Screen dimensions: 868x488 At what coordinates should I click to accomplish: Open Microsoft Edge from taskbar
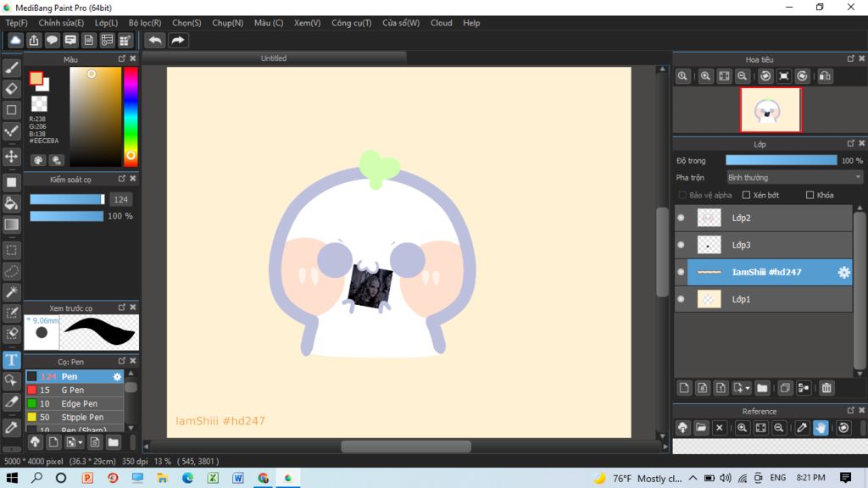pos(187,478)
